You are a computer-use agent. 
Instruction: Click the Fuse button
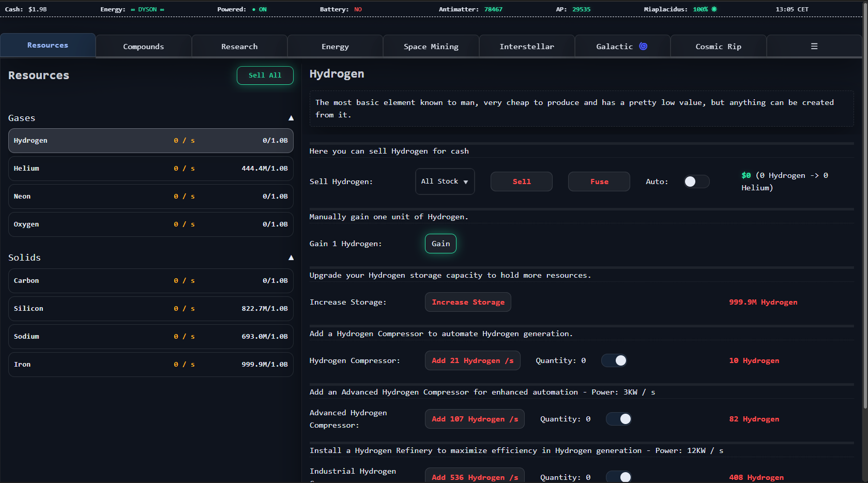pos(599,182)
